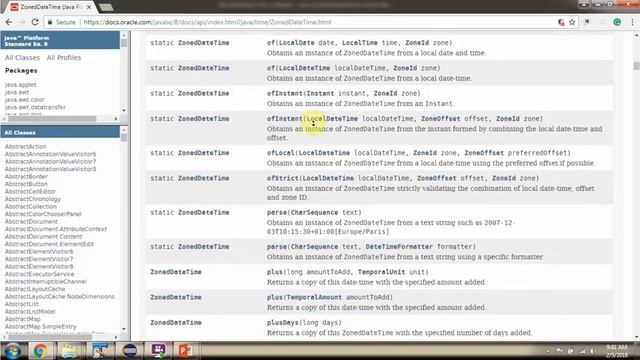Open the ofLocal method link
The height and width of the screenshot is (360, 640).
coord(280,153)
